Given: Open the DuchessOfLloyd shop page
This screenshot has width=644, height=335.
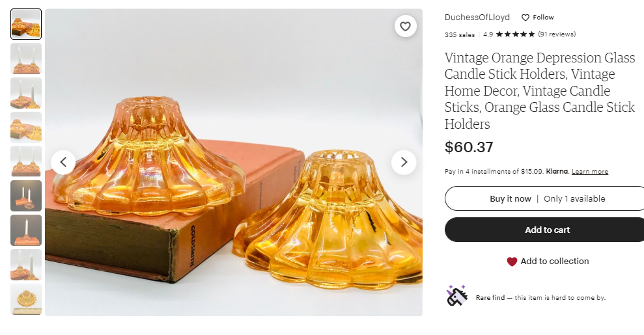Looking at the screenshot, I should coord(477,18).
